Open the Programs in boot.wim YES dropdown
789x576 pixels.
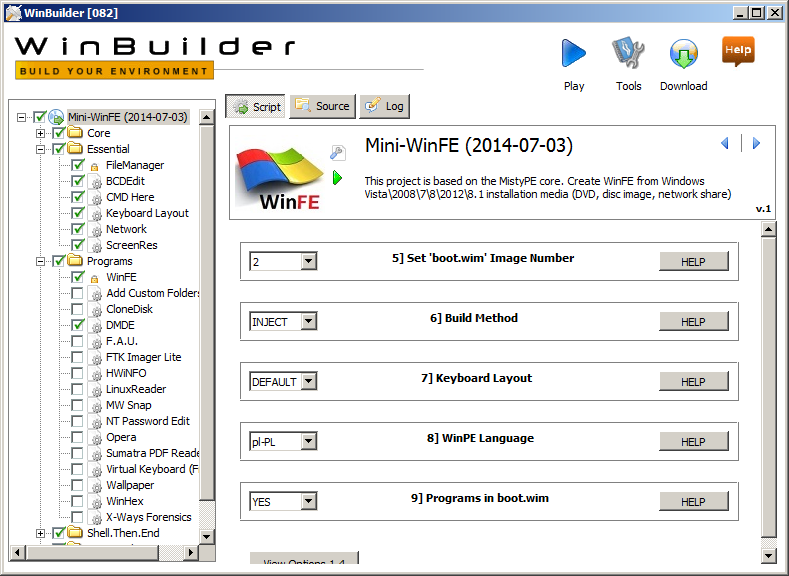pos(309,501)
